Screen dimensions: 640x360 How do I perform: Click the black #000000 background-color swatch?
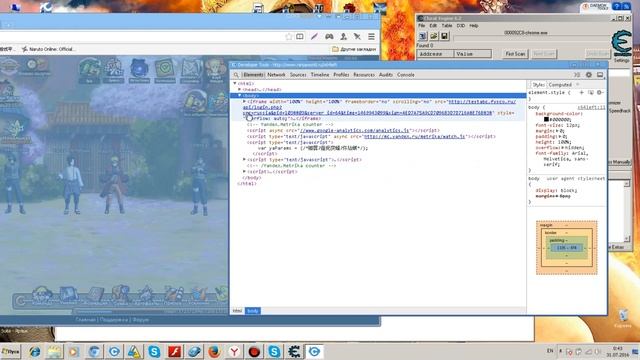point(546,120)
